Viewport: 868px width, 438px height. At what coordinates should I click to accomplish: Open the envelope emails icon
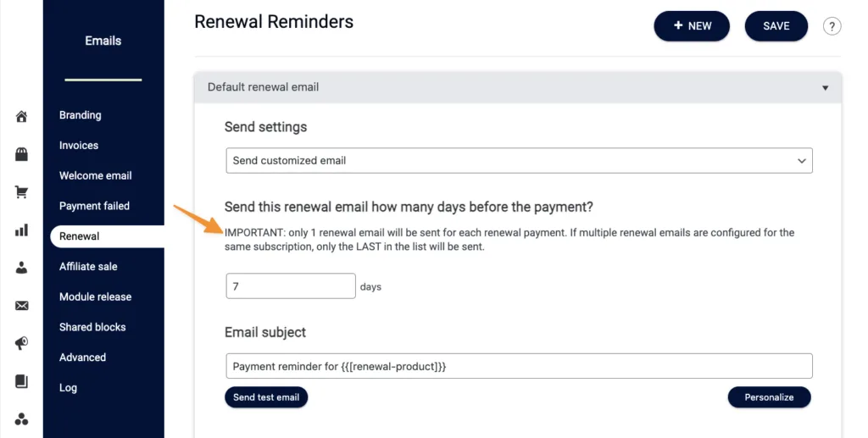21,305
